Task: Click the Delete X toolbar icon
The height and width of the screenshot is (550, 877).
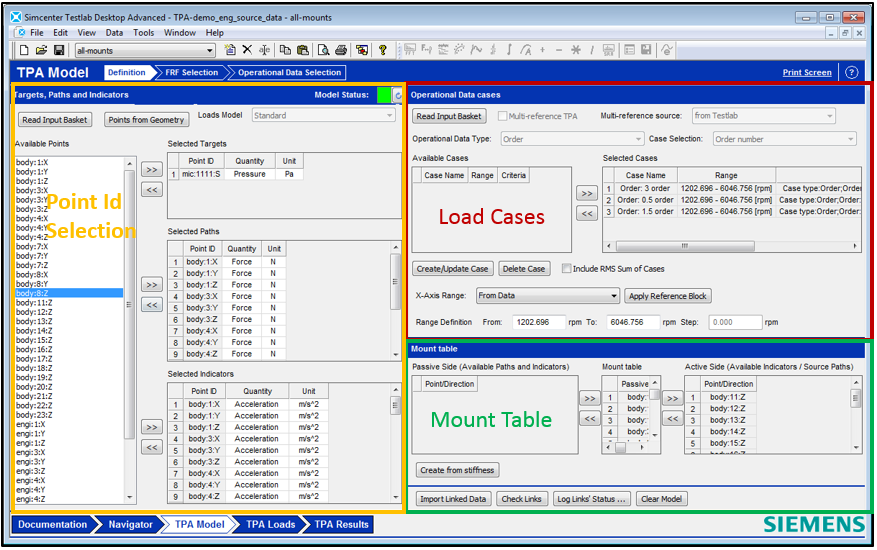Action: point(247,50)
